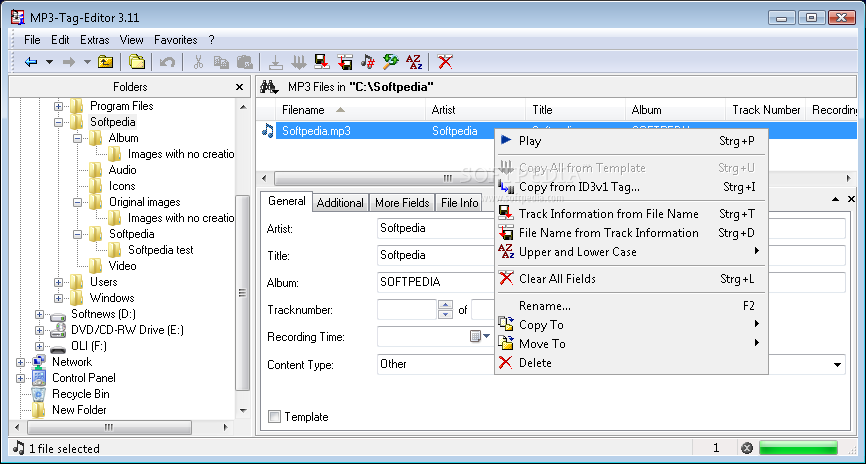
Task: Enable the Template checkbox
Action: [x=274, y=416]
